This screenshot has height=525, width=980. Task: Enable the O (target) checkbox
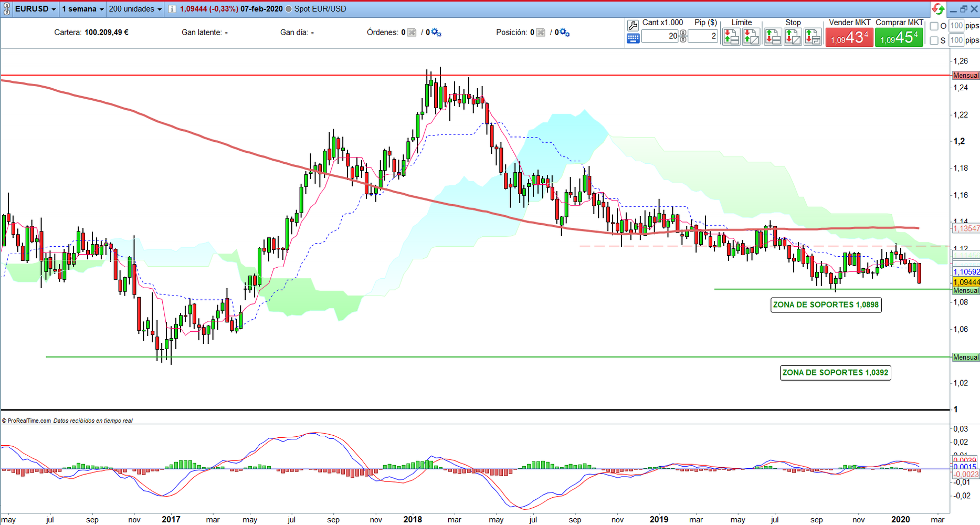click(934, 26)
